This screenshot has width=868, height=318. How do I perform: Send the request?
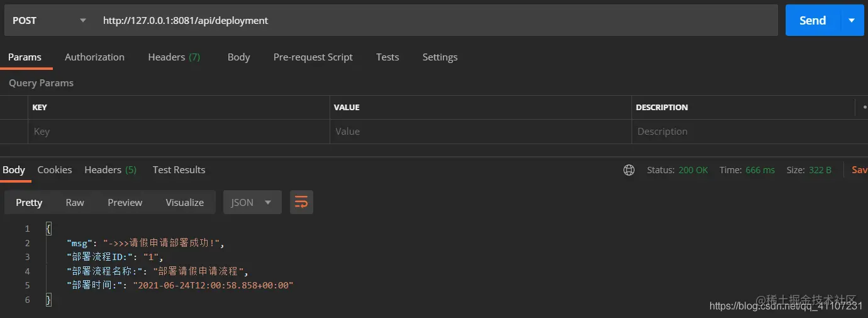point(813,20)
